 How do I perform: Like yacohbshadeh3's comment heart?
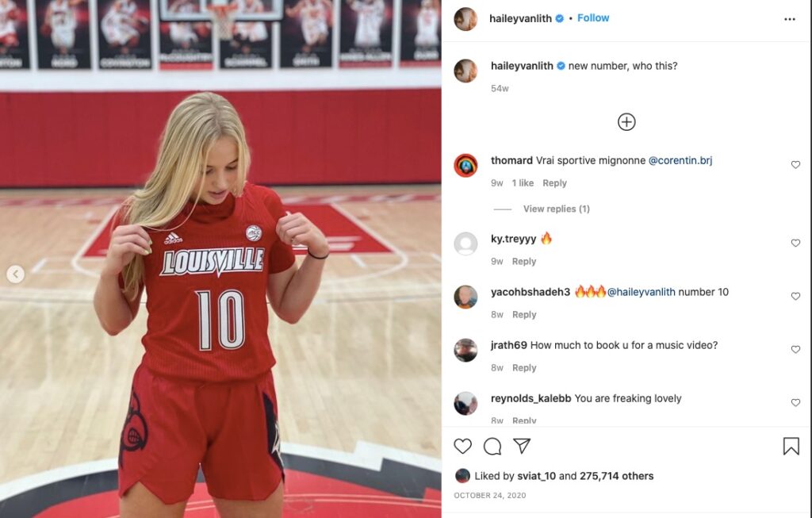pyautogui.click(x=795, y=297)
